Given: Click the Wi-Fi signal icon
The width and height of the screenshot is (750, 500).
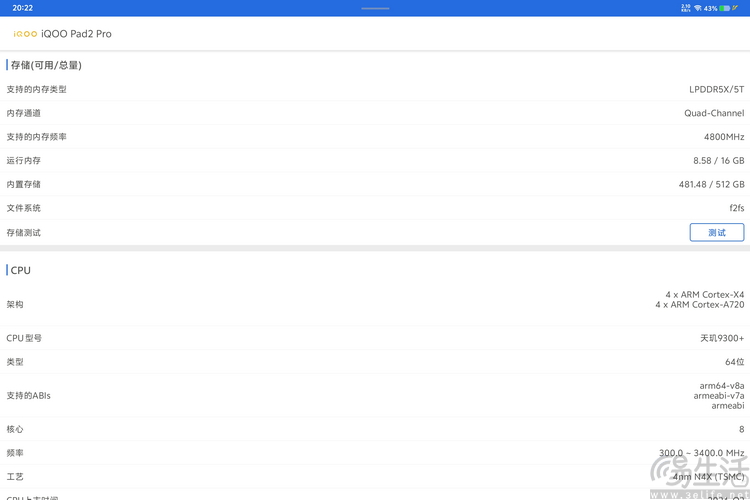Looking at the screenshot, I should point(698,8).
